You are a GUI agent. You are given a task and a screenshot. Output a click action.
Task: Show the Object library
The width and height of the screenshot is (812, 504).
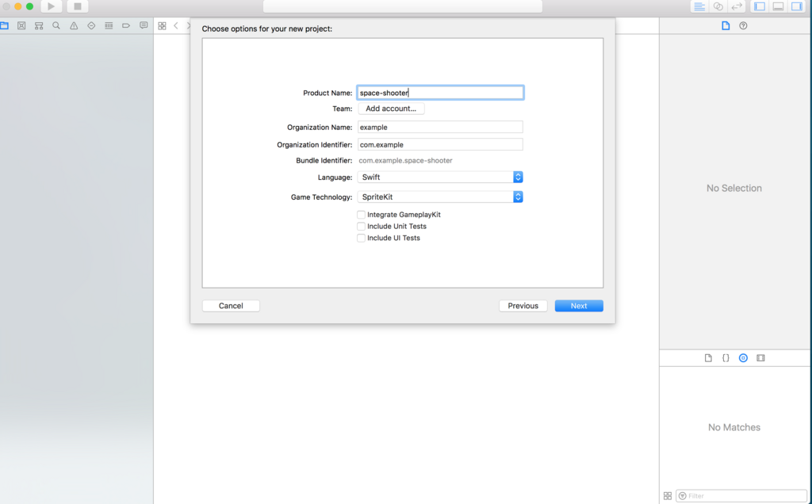click(x=743, y=358)
